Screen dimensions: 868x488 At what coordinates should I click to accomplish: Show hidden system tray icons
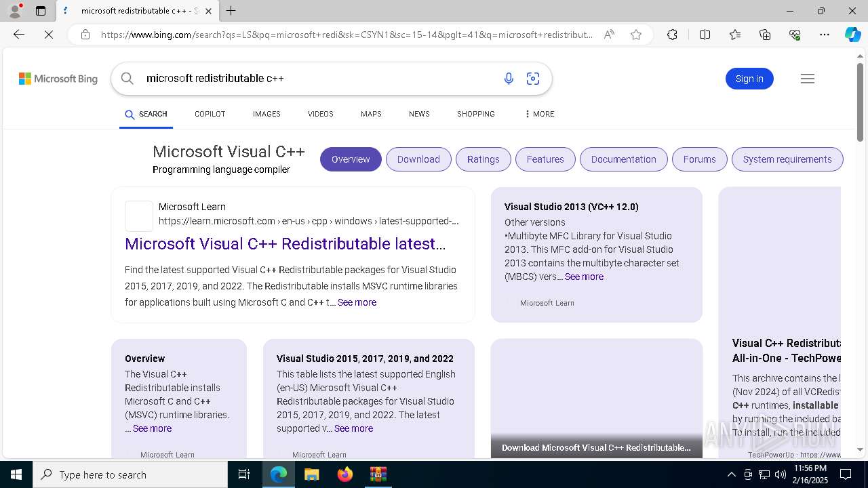pyautogui.click(x=731, y=474)
